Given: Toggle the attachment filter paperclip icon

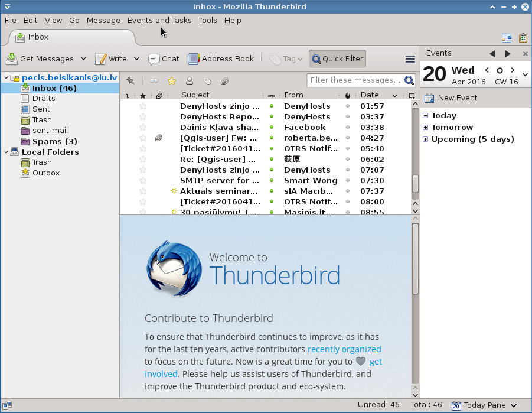Looking at the screenshot, I should tap(224, 81).
